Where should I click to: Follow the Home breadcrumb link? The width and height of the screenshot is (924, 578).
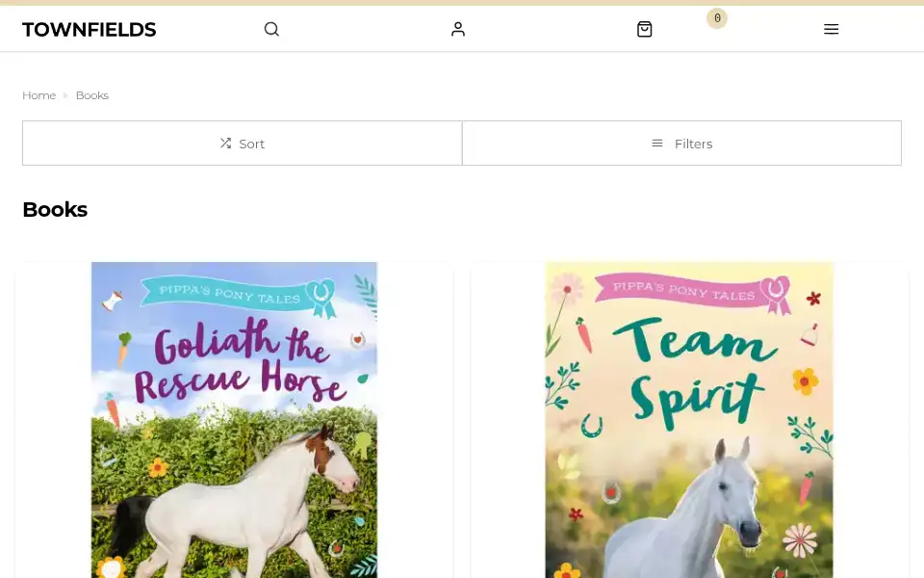(38, 95)
